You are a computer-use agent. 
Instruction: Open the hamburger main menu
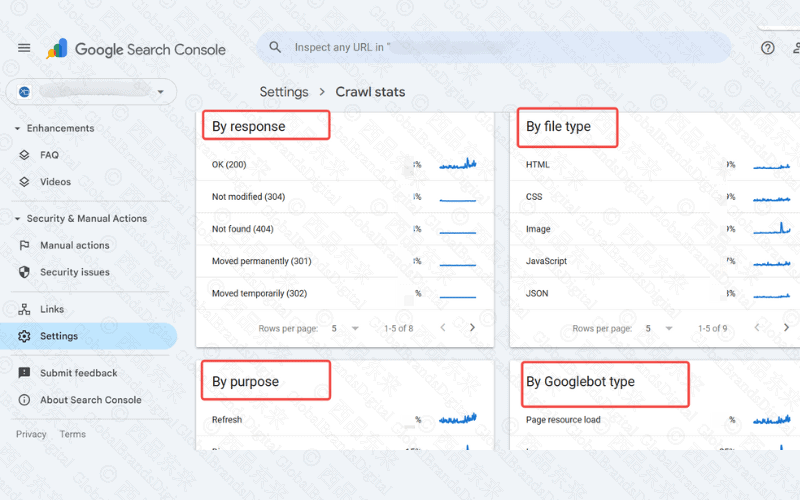click(24, 48)
